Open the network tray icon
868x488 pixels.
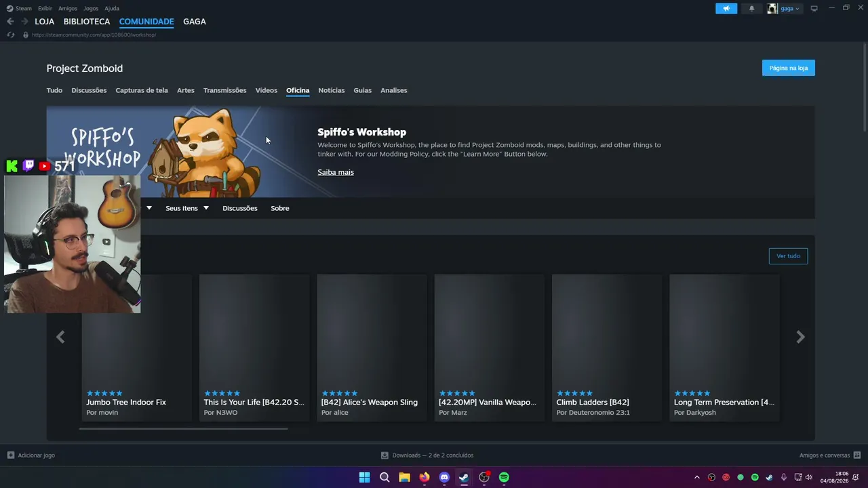(798, 477)
